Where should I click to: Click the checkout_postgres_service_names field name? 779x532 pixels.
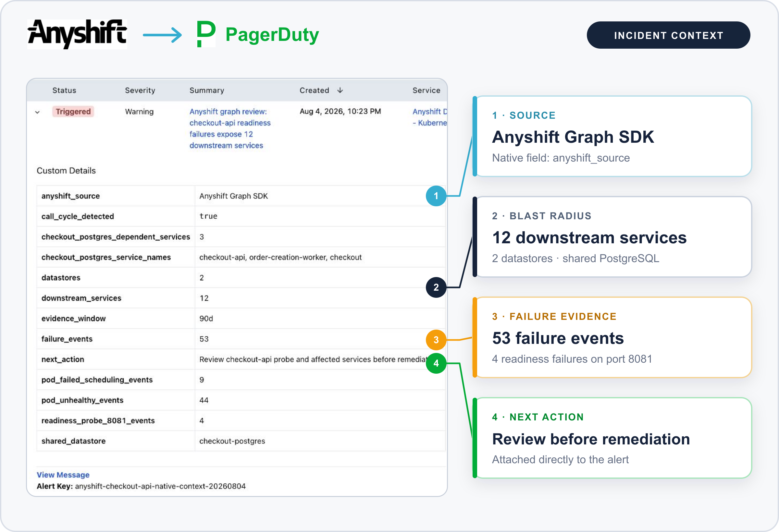(x=106, y=257)
